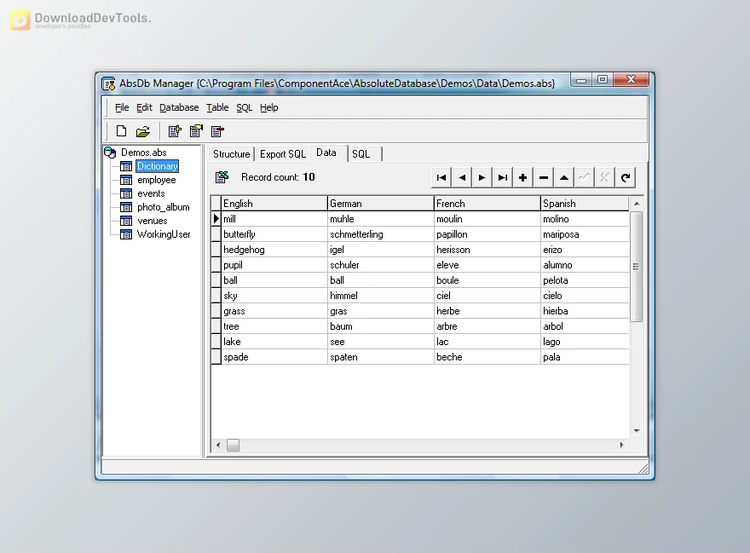
Task: Click the French column header
Action: coord(487,203)
